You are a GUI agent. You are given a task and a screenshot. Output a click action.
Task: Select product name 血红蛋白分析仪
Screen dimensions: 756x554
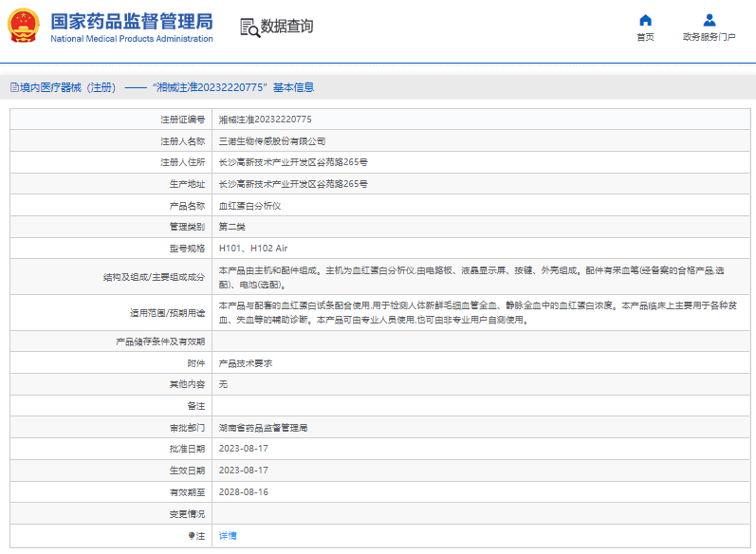point(249,206)
